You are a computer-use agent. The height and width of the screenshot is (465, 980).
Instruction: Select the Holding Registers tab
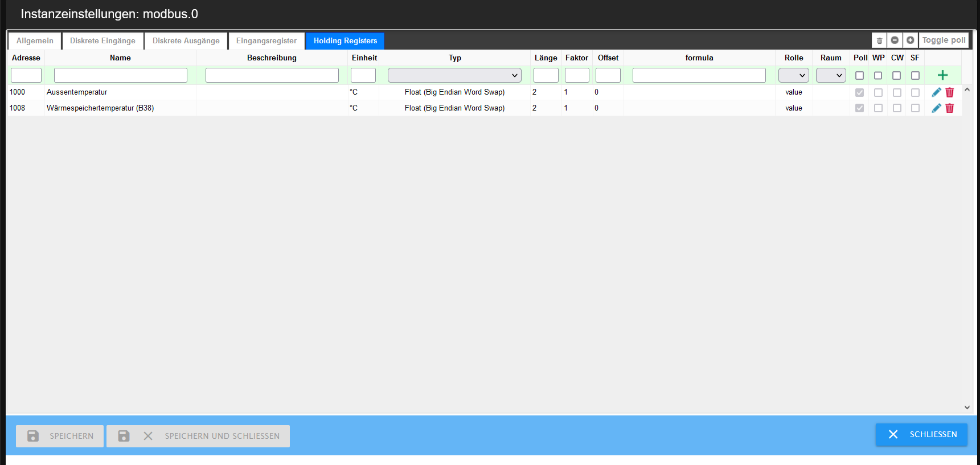[x=345, y=41]
